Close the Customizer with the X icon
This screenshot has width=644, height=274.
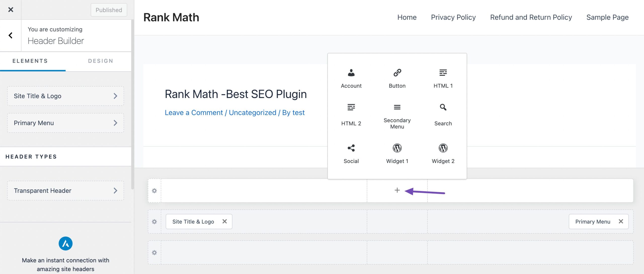11,10
